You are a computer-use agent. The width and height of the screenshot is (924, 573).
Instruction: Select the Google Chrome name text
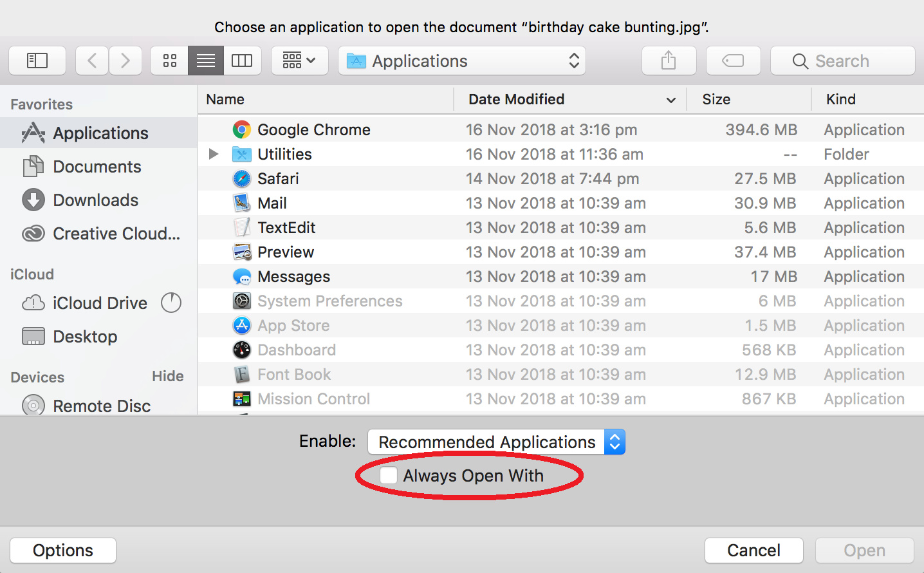coord(314,130)
